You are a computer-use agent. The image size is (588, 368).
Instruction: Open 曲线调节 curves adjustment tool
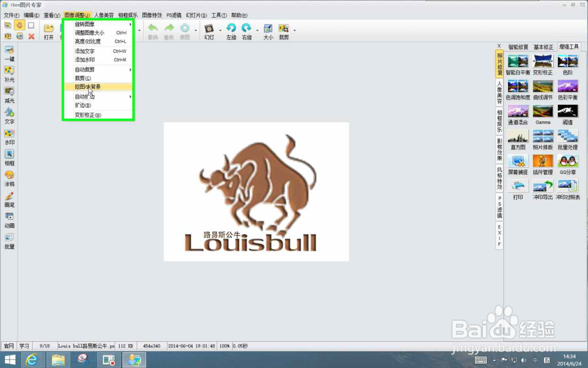tap(543, 89)
